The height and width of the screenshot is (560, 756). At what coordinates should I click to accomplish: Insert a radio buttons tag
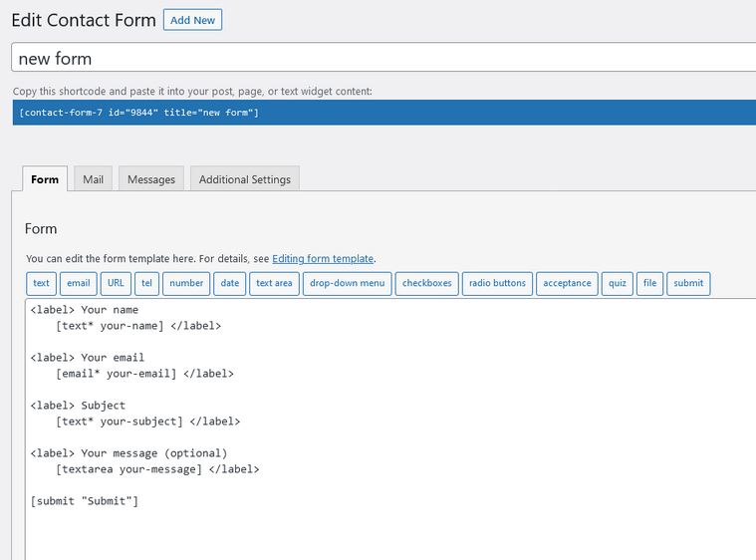pyautogui.click(x=497, y=283)
